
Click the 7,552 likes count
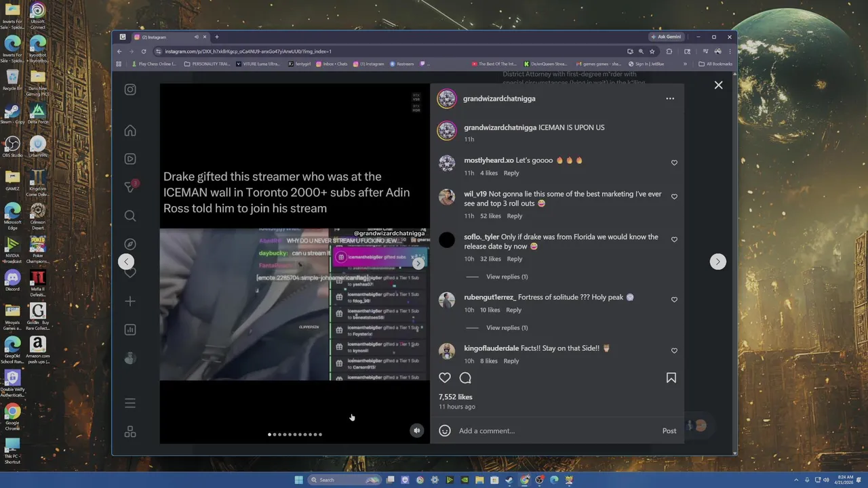click(456, 397)
